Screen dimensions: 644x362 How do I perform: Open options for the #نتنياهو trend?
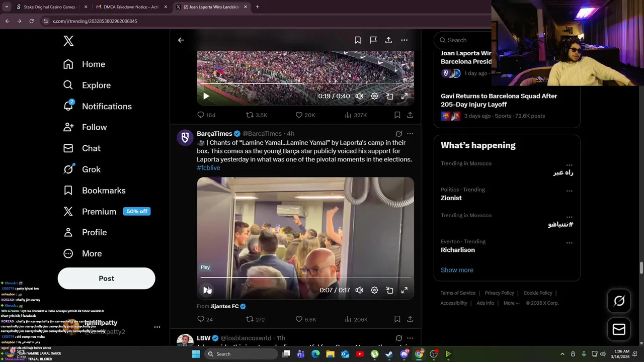(x=569, y=217)
